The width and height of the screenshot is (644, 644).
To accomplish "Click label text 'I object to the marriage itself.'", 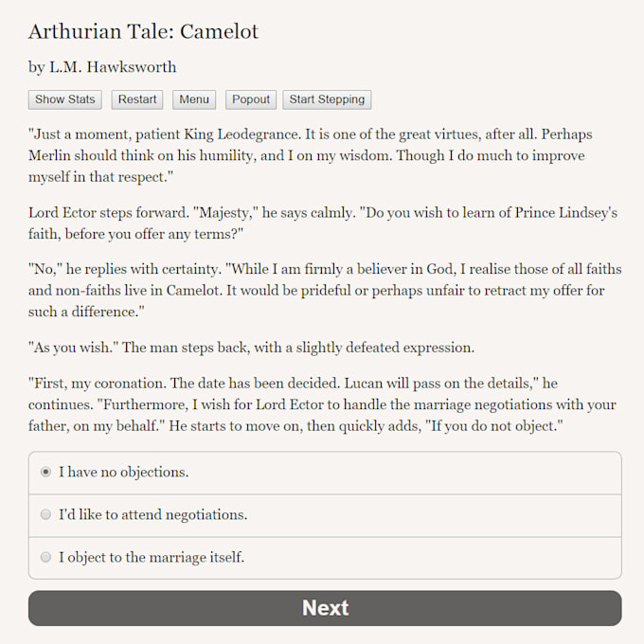I will click(152, 557).
